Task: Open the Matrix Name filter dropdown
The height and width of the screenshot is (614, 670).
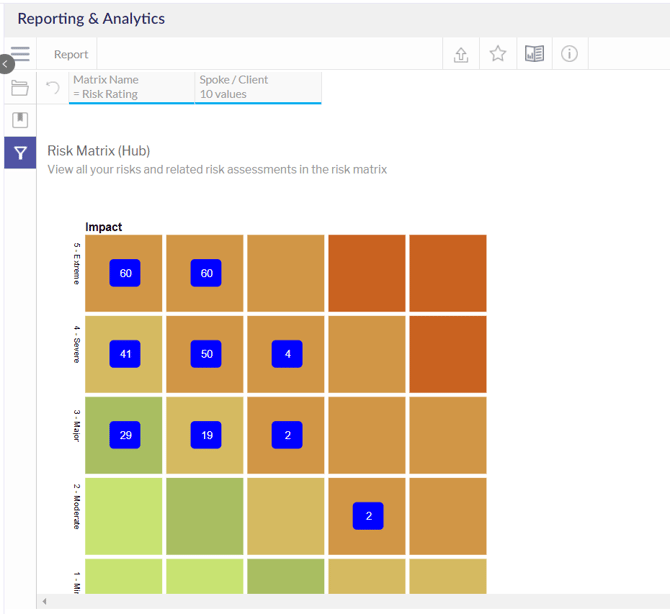Action: [x=131, y=87]
